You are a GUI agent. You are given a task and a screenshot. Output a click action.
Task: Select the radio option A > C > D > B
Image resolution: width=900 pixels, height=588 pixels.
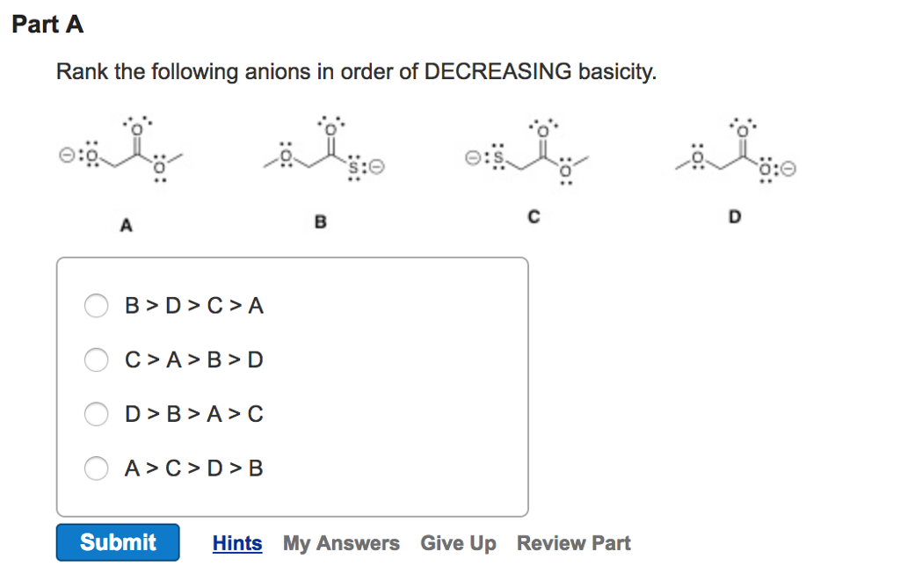tap(97, 468)
